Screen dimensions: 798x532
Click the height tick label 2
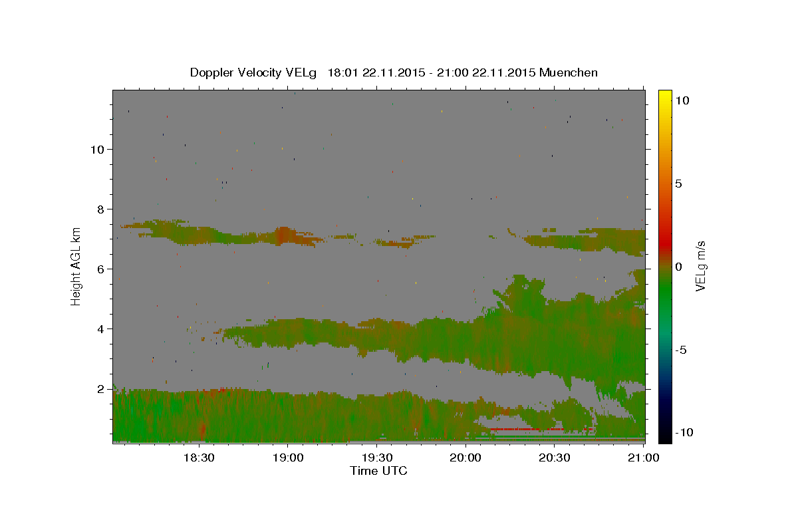[101, 388]
